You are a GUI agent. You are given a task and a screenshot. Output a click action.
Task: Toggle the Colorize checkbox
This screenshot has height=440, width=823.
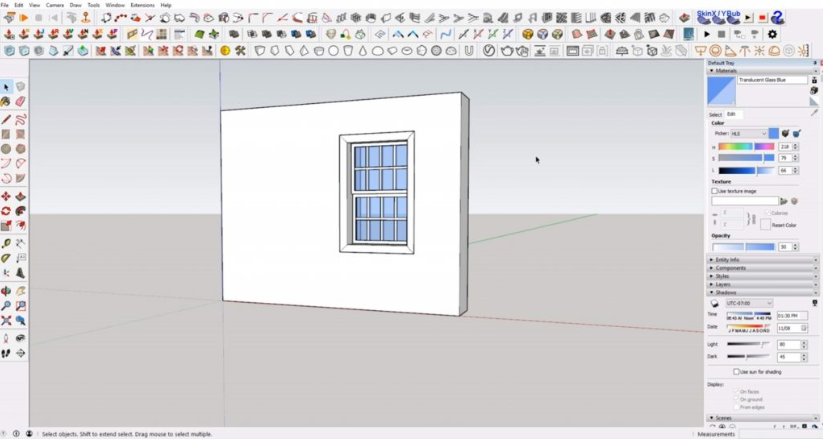tap(767, 213)
